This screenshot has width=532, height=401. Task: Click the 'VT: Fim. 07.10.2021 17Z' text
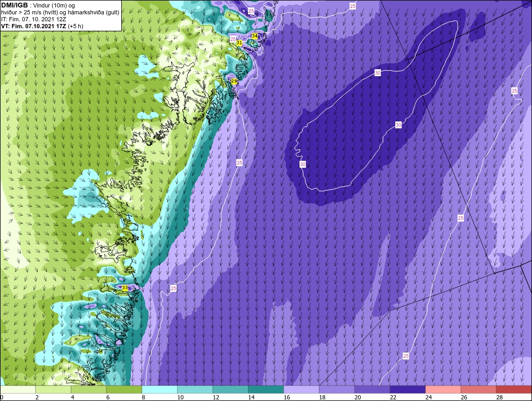[x=34, y=26]
